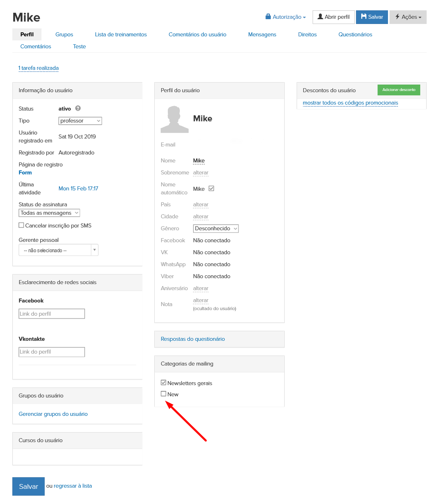433x504 pixels.
Task: Open the Tipo professor dropdown
Action: (x=80, y=121)
